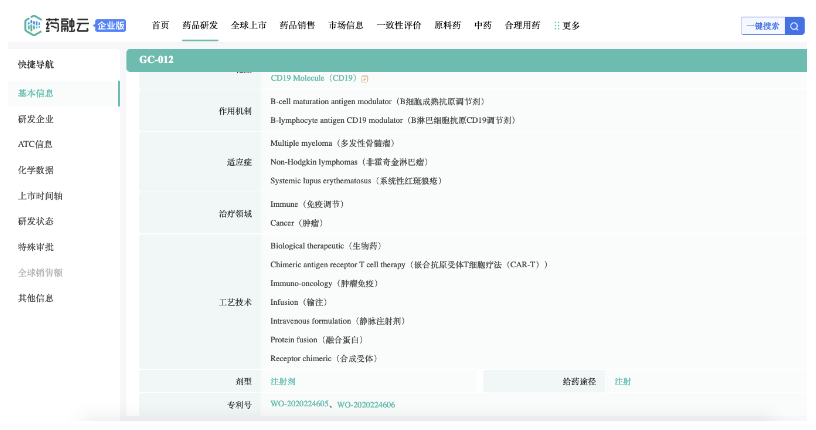Image resolution: width=816 pixels, height=430 pixels.
Task: Open 药品销售 menu
Action: click(297, 25)
